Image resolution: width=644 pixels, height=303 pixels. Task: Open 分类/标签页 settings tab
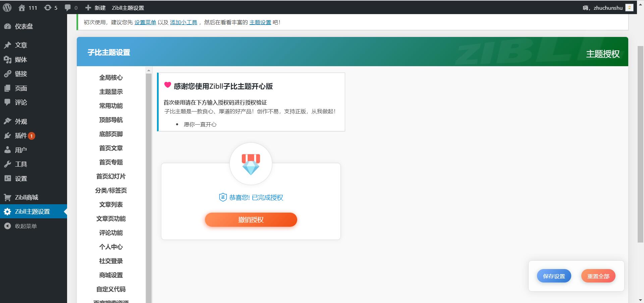point(111,190)
